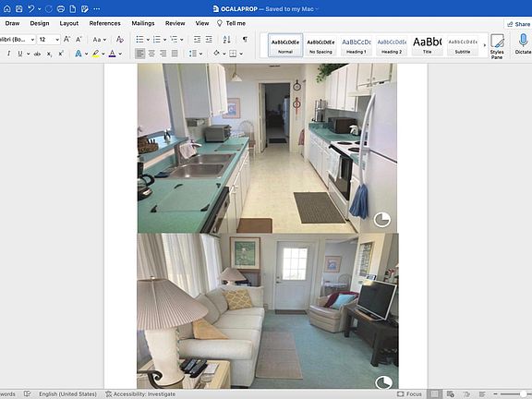532x399 pixels.
Task: Open the Styles Pane
Action: click(x=497, y=46)
